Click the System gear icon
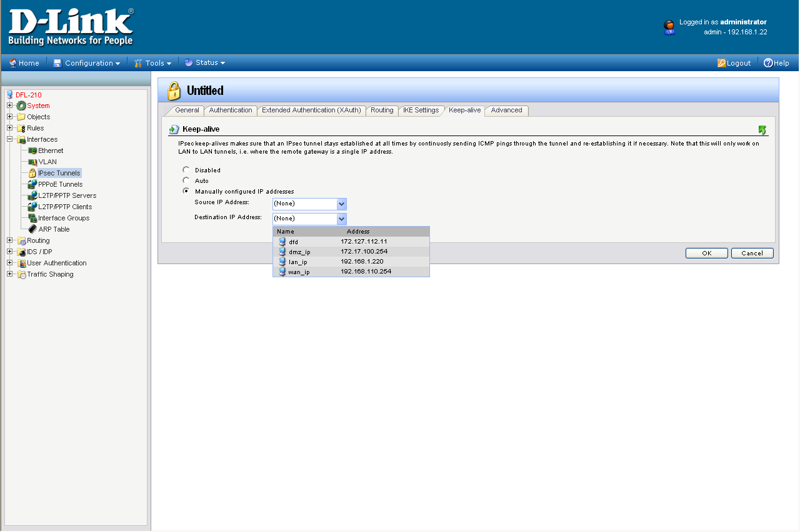Viewport: 800px width, 532px height. tap(21, 106)
